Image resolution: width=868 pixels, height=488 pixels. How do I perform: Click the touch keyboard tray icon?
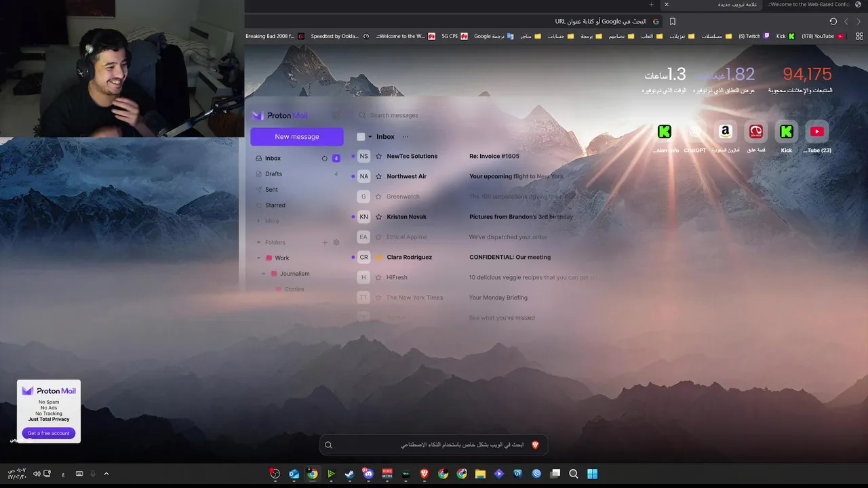(x=79, y=474)
